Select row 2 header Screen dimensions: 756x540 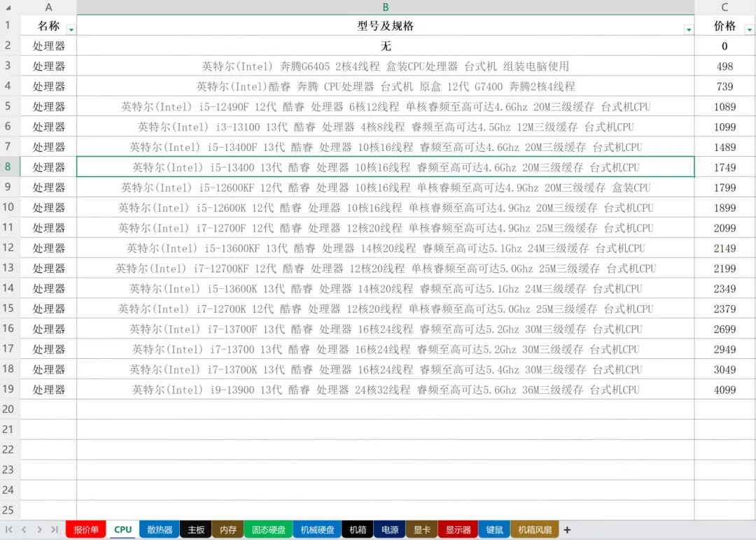[x=10, y=45]
